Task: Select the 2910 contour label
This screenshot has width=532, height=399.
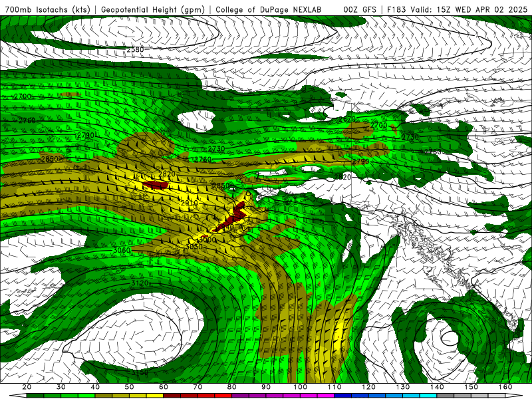Action: pos(189,203)
